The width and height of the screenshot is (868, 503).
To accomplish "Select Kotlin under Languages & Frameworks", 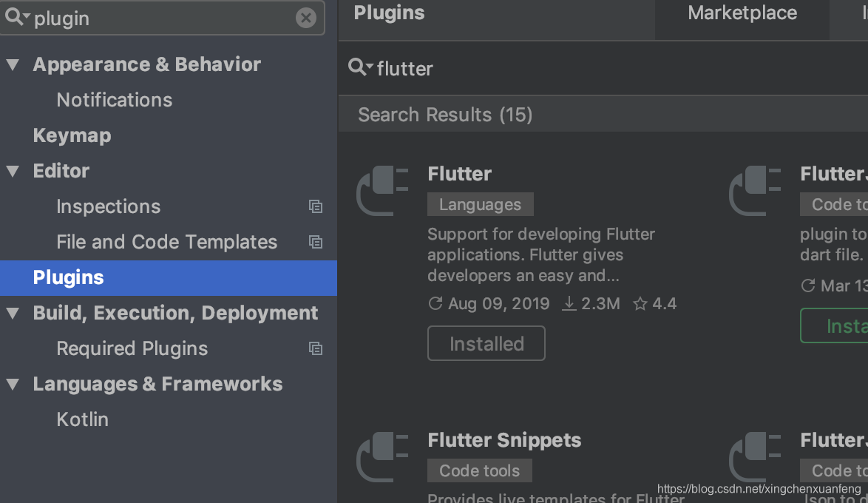I will pyautogui.click(x=82, y=419).
